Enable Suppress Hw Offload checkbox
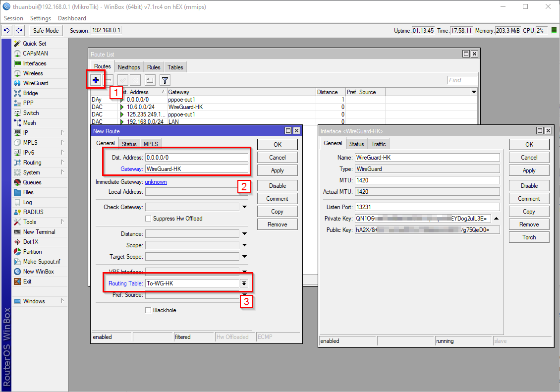The height and width of the screenshot is (392, 560). pyautogui.click(x=148, y=219)
